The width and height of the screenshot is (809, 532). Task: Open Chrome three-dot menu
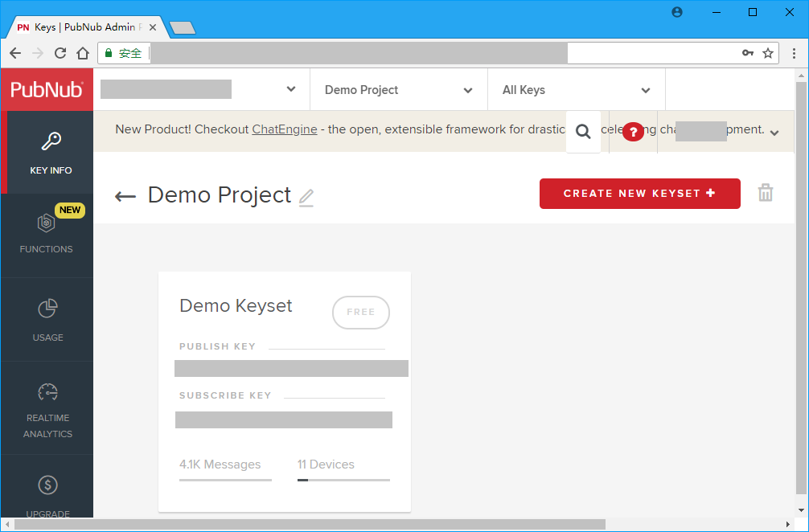(x=794, y=53)
